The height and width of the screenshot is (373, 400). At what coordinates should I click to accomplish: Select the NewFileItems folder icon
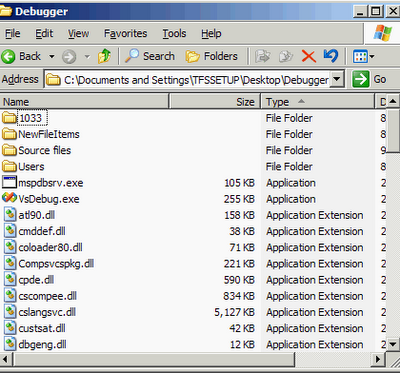(9, 134)
